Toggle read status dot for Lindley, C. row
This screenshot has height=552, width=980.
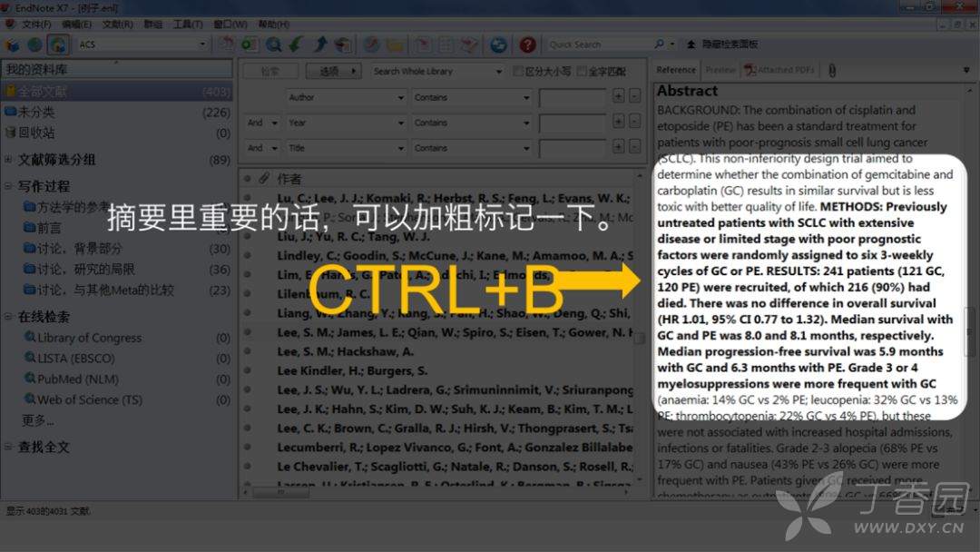[248, 256]
